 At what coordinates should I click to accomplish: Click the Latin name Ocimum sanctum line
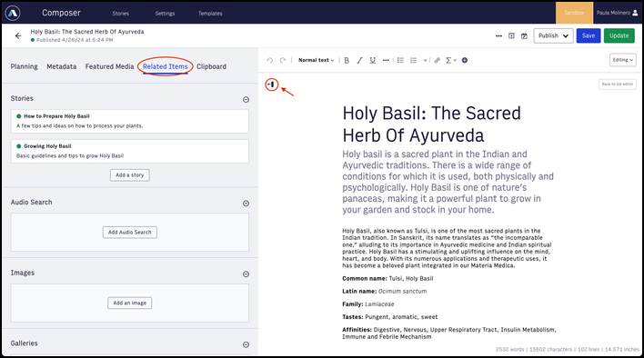coord(385,291)
